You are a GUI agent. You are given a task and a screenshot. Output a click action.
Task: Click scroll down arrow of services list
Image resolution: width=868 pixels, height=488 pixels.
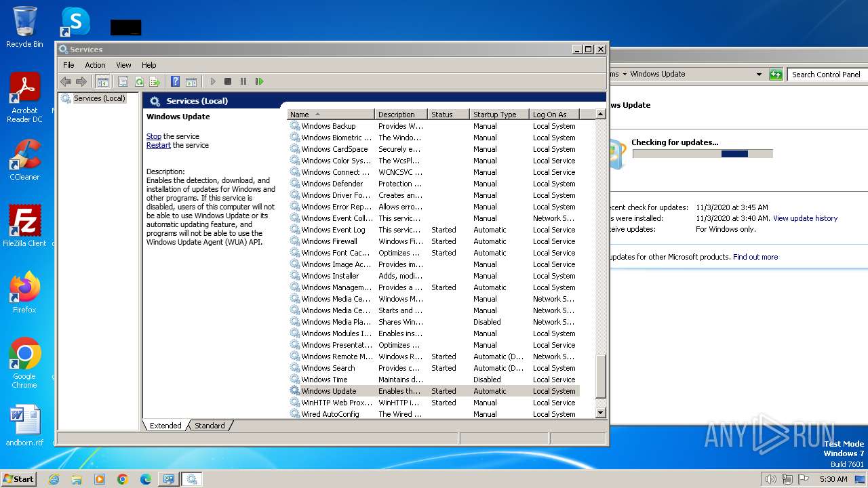tap(600, 413)
